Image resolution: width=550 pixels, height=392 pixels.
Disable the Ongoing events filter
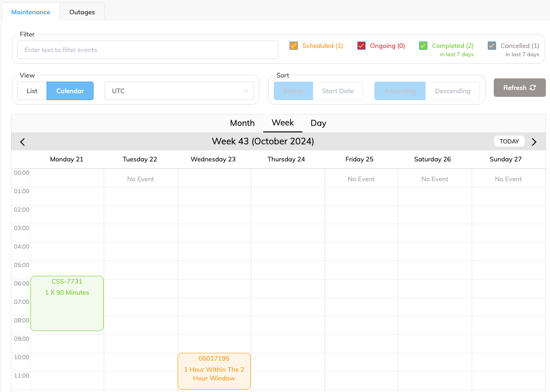361,46
